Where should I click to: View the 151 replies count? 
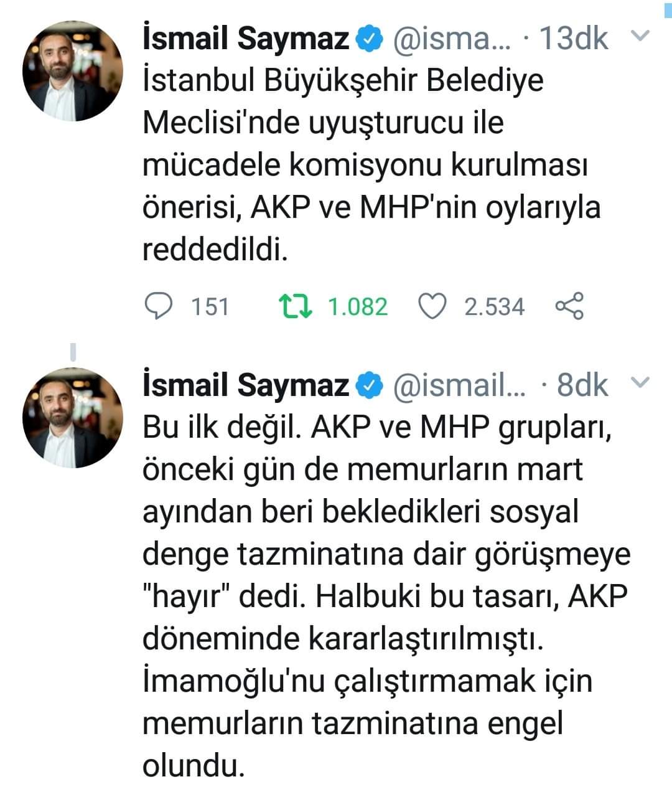(210, 307)
